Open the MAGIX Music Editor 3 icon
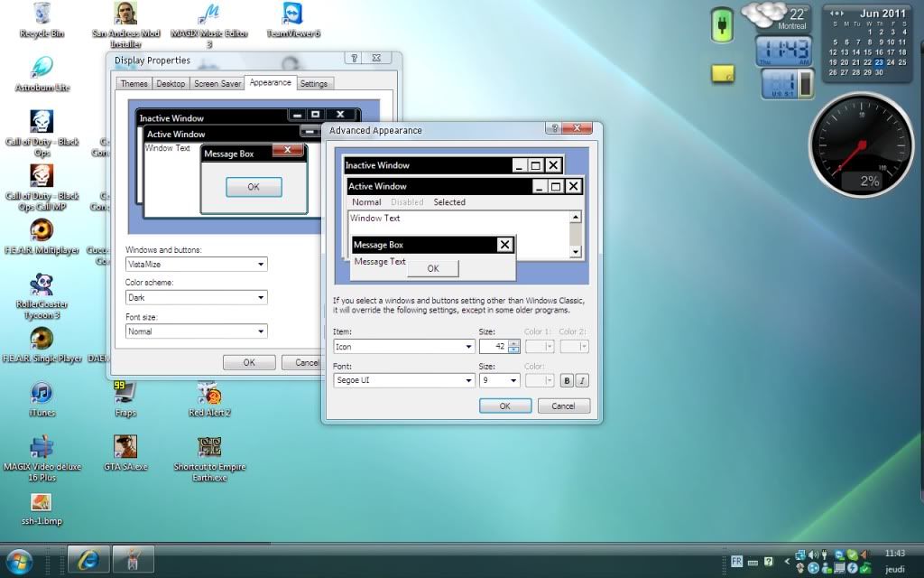Viewport: 924px width, 578px height. click(209, 14)
